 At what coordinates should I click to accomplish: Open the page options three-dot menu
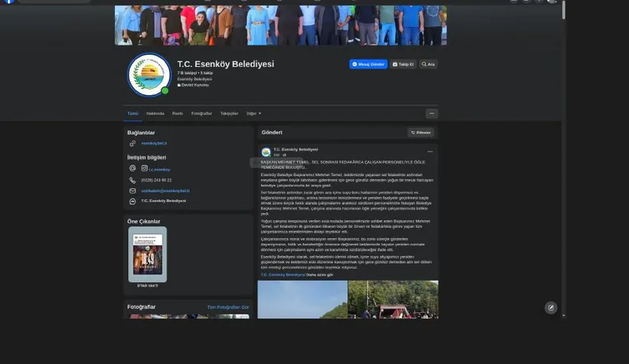tap(432, 113)
